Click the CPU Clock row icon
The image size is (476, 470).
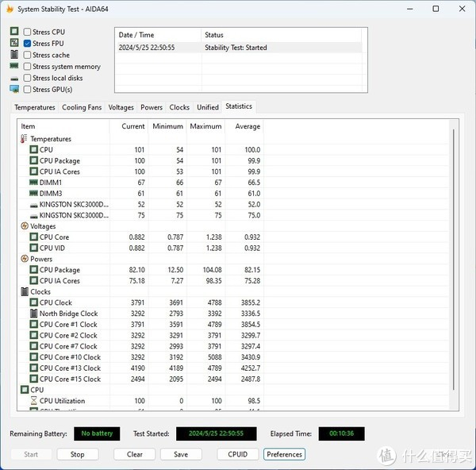(33, 302)
